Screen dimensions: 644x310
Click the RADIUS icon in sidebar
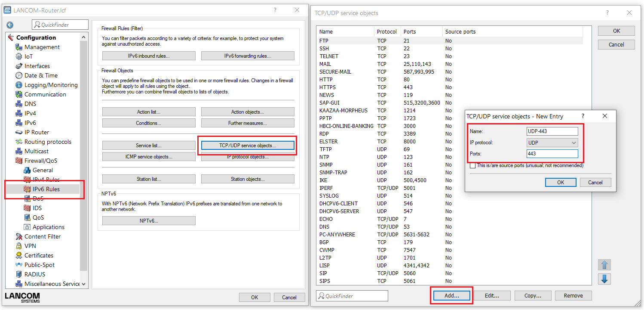[x=18, y=274]
